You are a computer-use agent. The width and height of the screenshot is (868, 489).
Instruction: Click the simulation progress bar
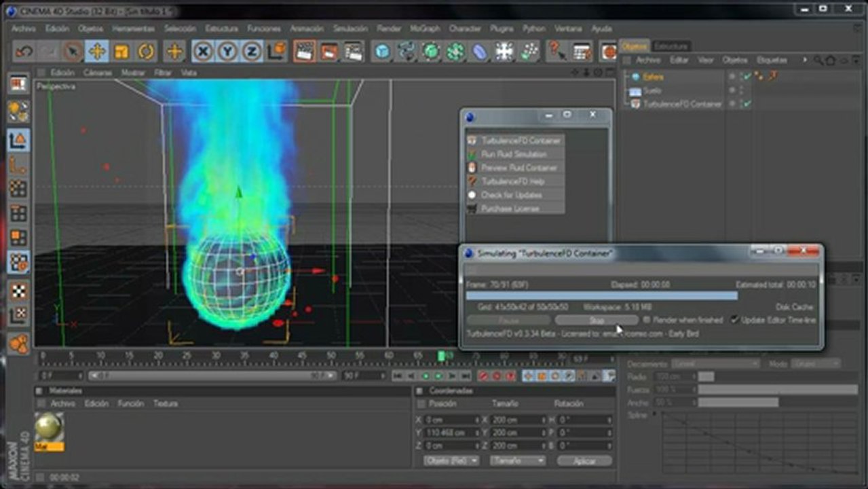pos(641,295)
